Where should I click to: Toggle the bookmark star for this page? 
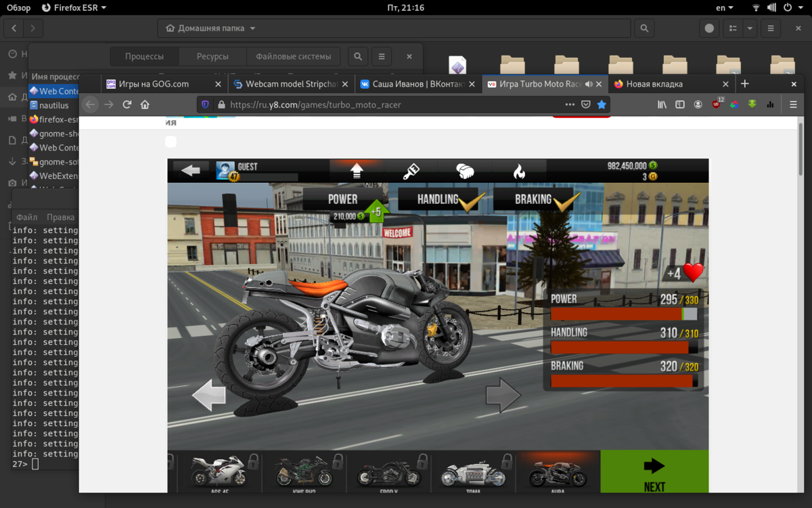pyautogui.click(x=602, y=105)
